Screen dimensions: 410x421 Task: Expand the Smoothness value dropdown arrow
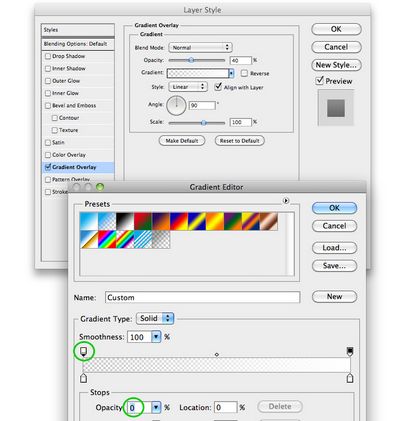pos(156,337)
